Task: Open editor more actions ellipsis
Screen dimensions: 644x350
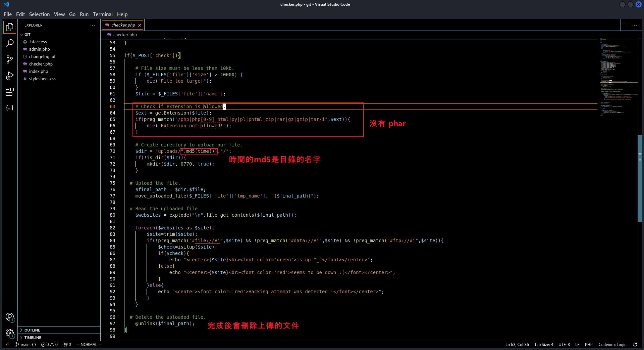Action: click(x=635, y=25)
